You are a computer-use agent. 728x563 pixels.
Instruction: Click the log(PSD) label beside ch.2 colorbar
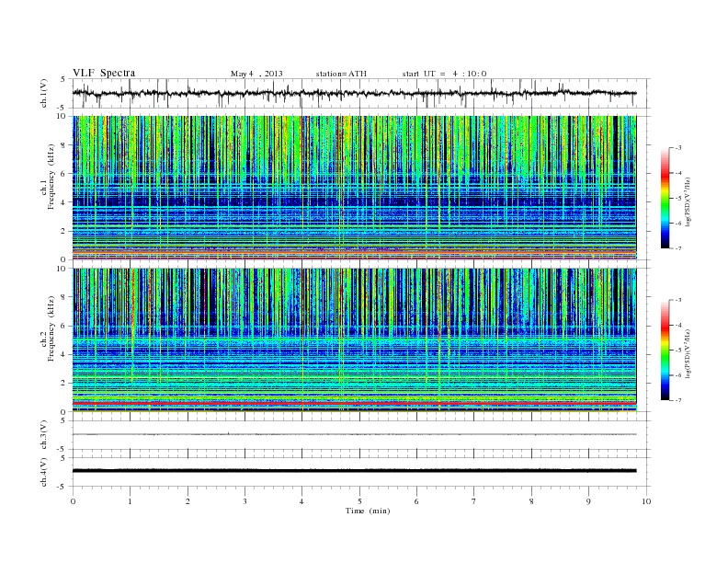[x=688, y=353]
